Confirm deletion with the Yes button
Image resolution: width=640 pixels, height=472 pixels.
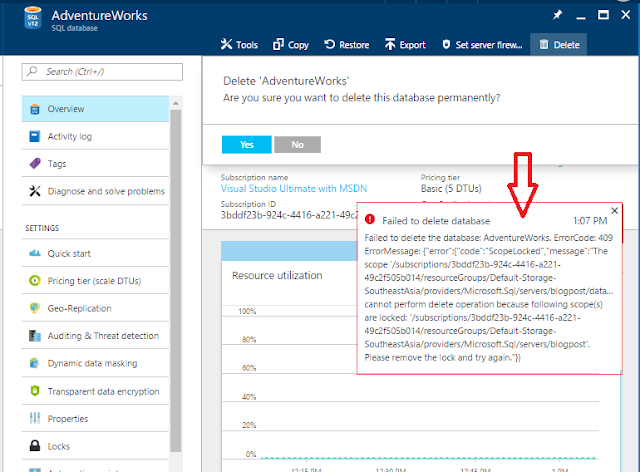[247, 145]
